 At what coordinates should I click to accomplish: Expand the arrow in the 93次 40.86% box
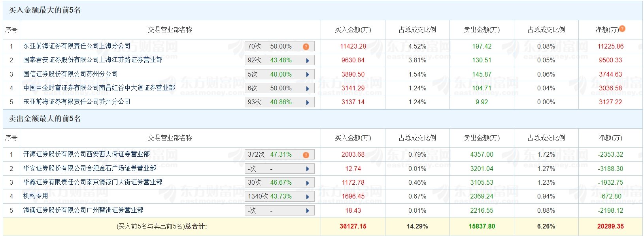(x=308, y=102)
